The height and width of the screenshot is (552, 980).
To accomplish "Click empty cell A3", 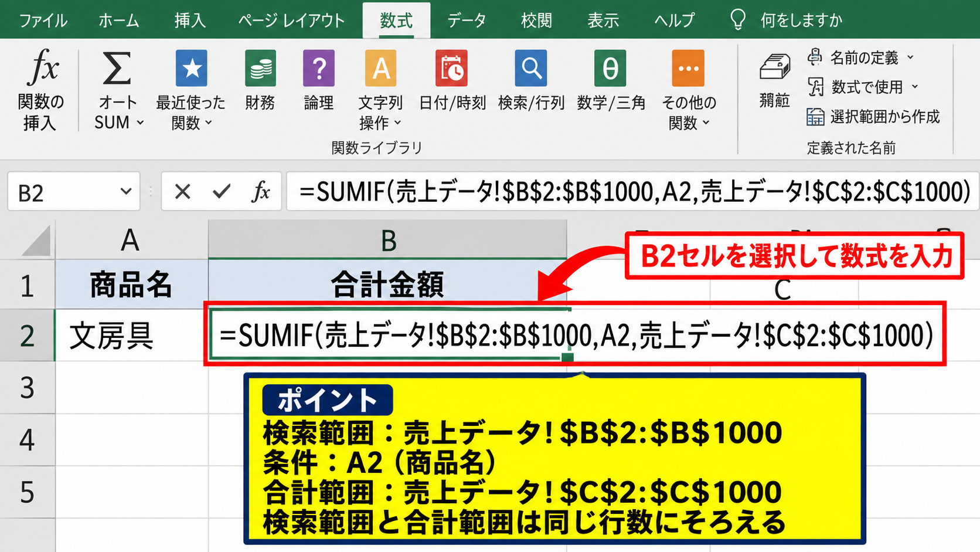I will (x=132, y=388).
